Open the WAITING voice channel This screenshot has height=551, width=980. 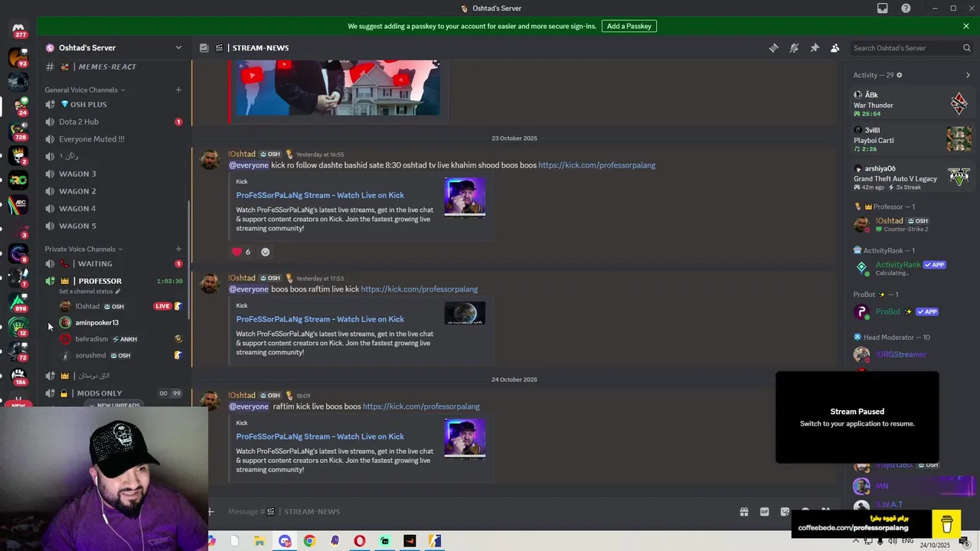click(115, 263)
